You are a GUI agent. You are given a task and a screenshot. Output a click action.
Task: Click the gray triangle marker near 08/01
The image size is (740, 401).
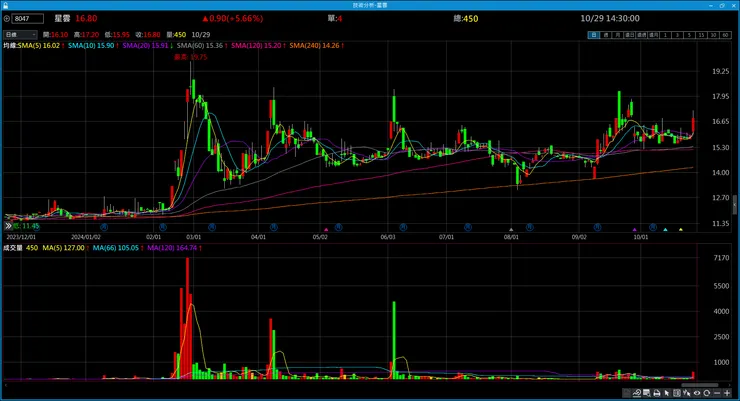pyautogui.click(x=511, y=229)
